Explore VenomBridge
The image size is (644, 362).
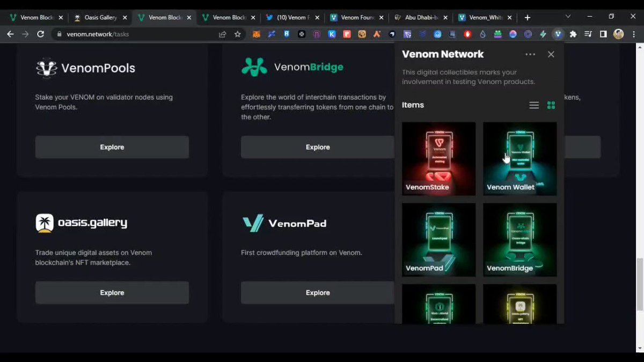317,147
